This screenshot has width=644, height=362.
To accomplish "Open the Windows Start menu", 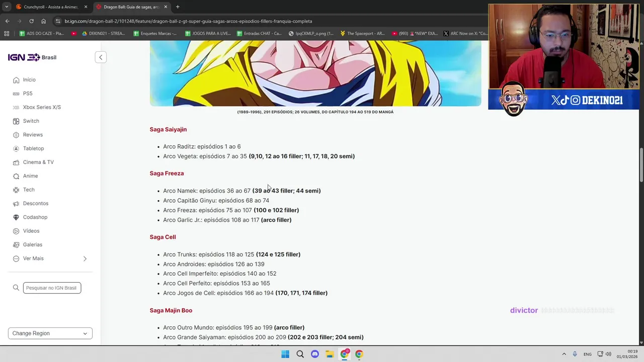I will [x=285, y=354].
